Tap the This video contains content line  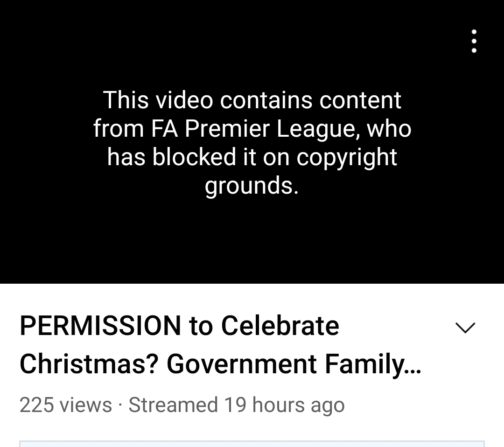(252, 100)
